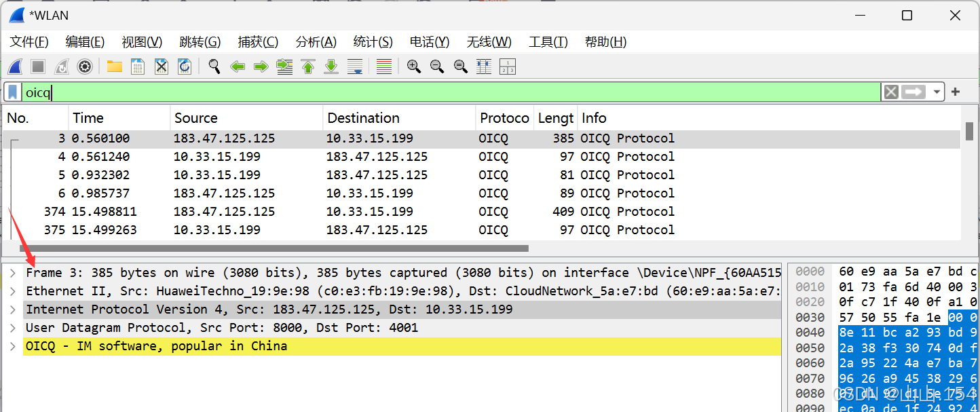Open the Find packet magnifier
980x412 pixels.
tap(214, 67)
